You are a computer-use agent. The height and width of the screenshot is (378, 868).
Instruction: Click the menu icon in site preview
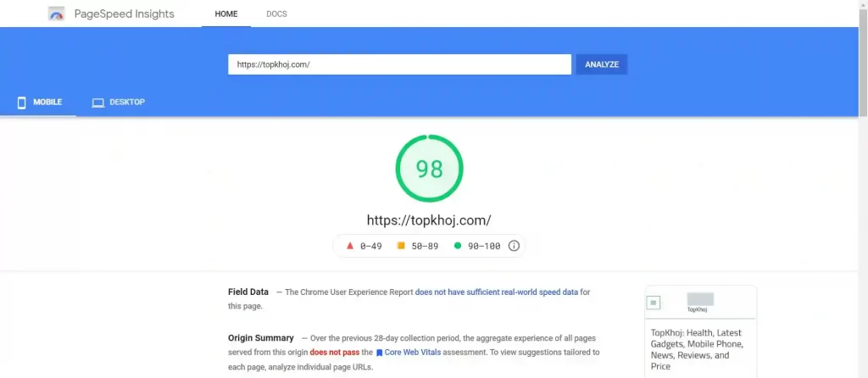tap(654, 303)
